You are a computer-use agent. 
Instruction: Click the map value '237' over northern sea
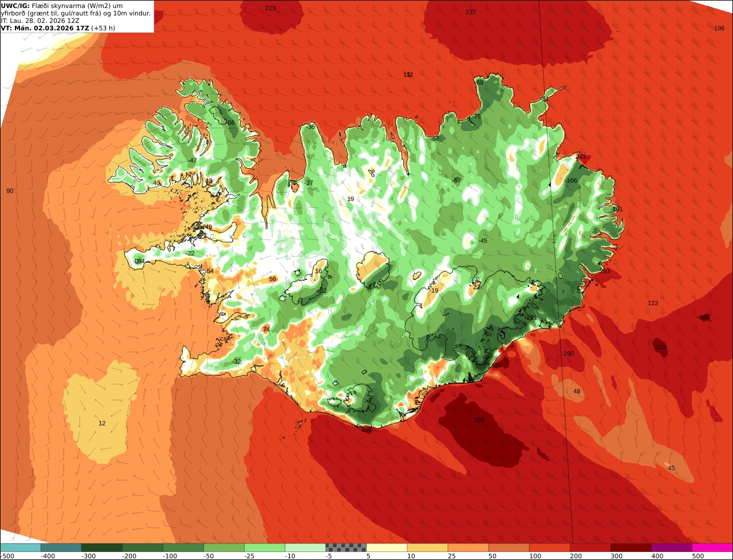(471, 12)
